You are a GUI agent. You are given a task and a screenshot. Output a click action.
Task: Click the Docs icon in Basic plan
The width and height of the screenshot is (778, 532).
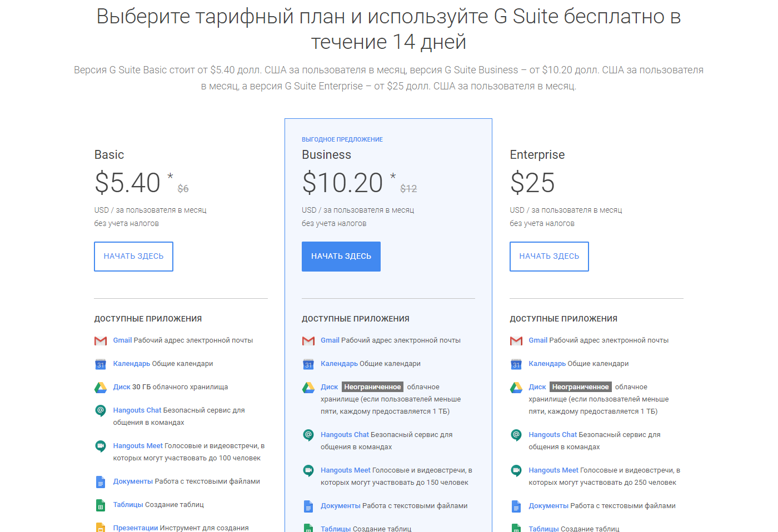101,482
